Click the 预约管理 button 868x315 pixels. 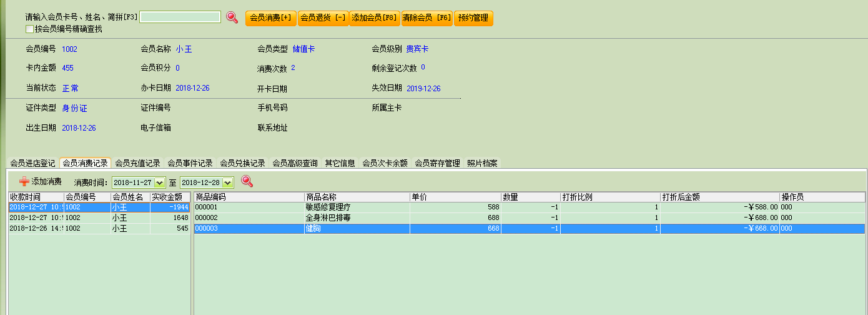click(x=473, y=18)
